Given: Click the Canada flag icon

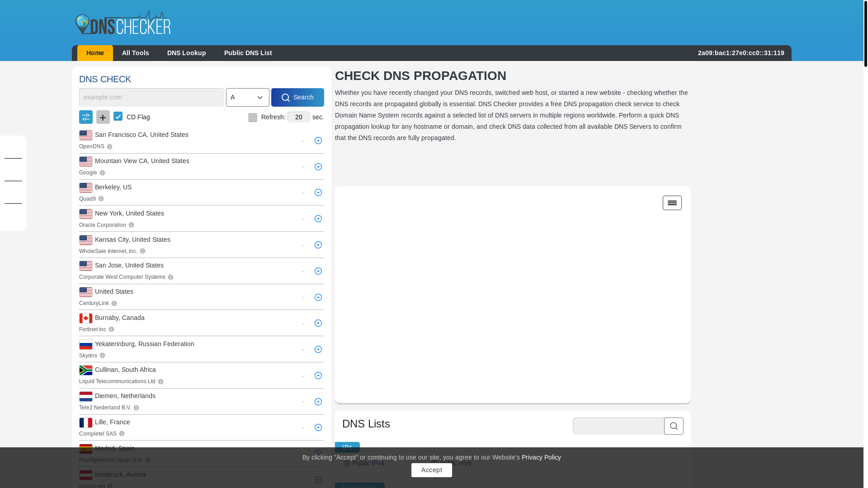Looking at the screenshot, I should (x=86, y=318).
